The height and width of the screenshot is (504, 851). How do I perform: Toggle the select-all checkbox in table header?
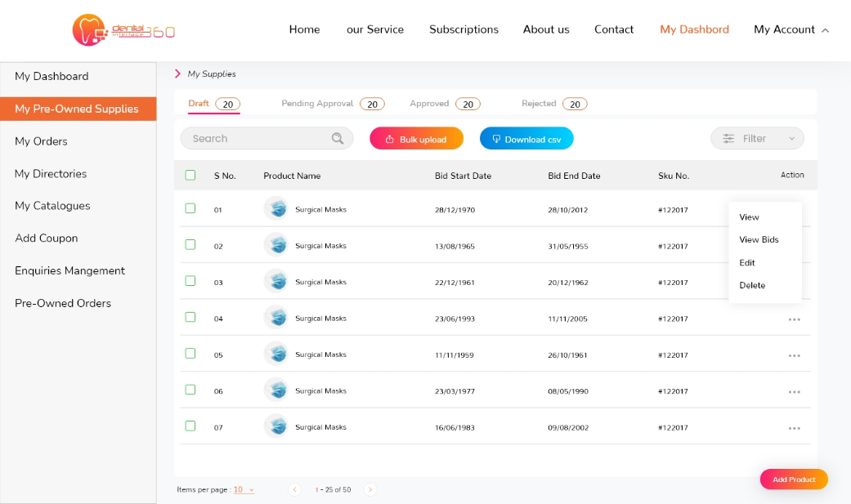[190, 175]
